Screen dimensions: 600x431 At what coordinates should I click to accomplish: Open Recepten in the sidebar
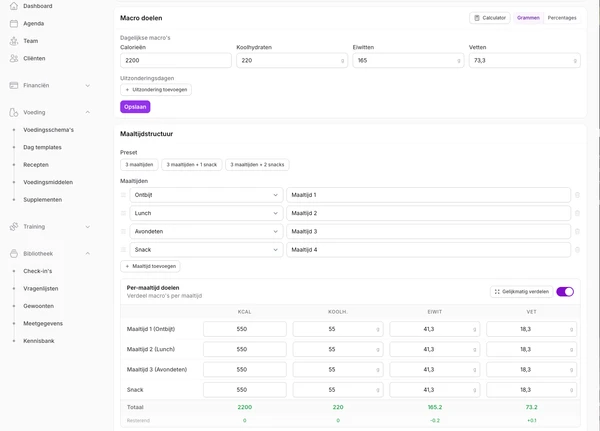[x=36, y=165]
